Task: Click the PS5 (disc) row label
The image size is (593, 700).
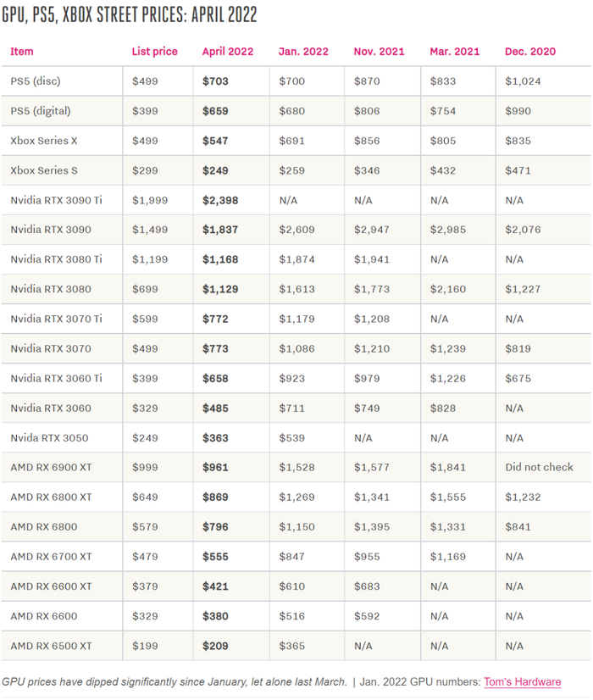Action: 36,81
